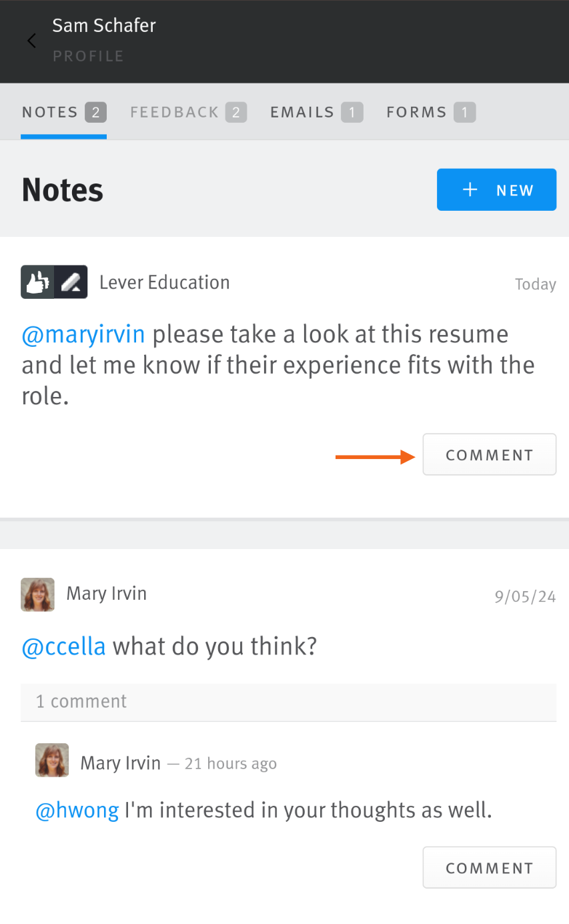
Task: Click the Feedback count badge
Action: point(236,112)
